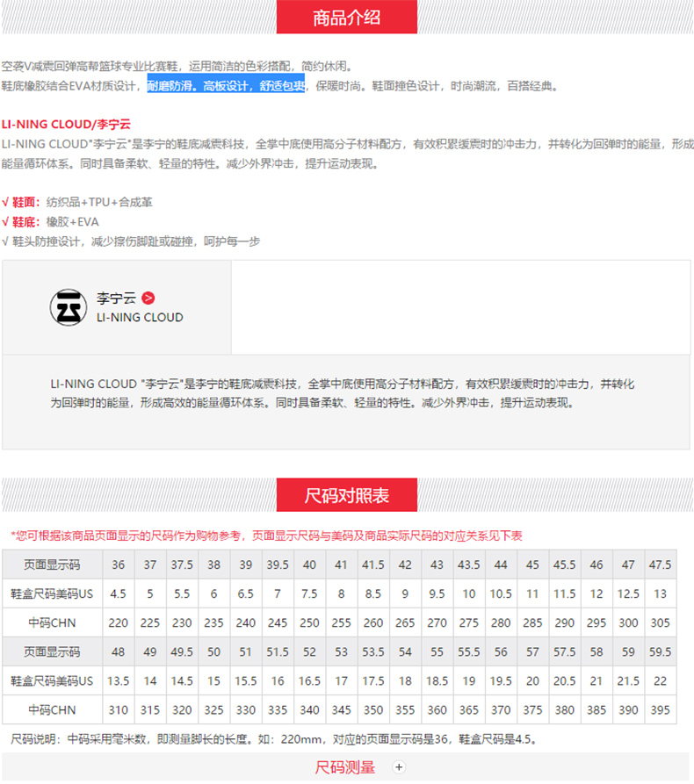Click CHN size cell 275
This screenshot has height=784, width=694.
click(x=469, y=622)
